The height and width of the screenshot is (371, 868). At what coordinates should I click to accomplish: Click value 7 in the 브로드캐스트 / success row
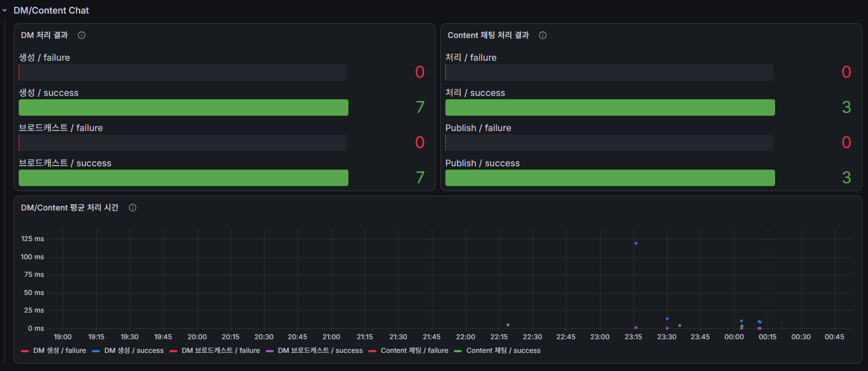tap(420, 178)
